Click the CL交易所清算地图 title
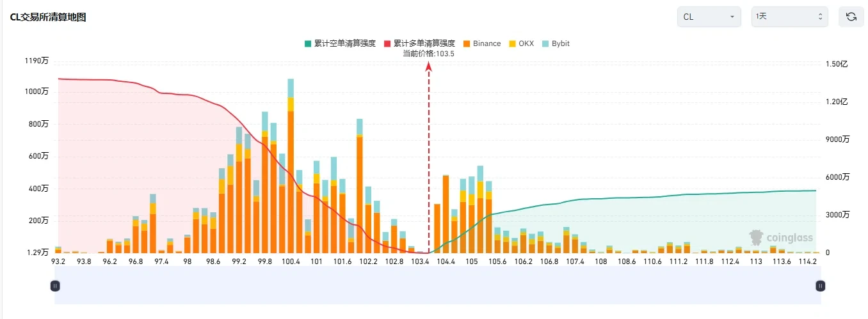The height and width of the screenshot is (319, 868). (48, 17)
